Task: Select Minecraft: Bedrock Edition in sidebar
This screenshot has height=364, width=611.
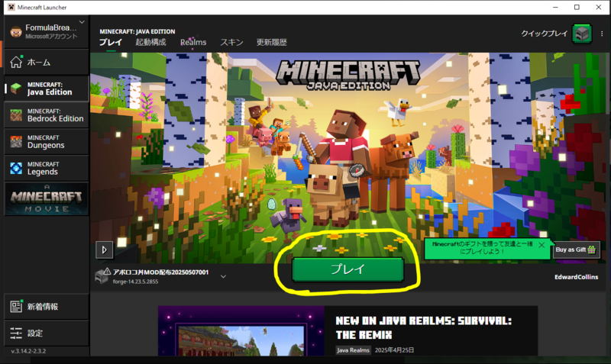Action: 47,115
